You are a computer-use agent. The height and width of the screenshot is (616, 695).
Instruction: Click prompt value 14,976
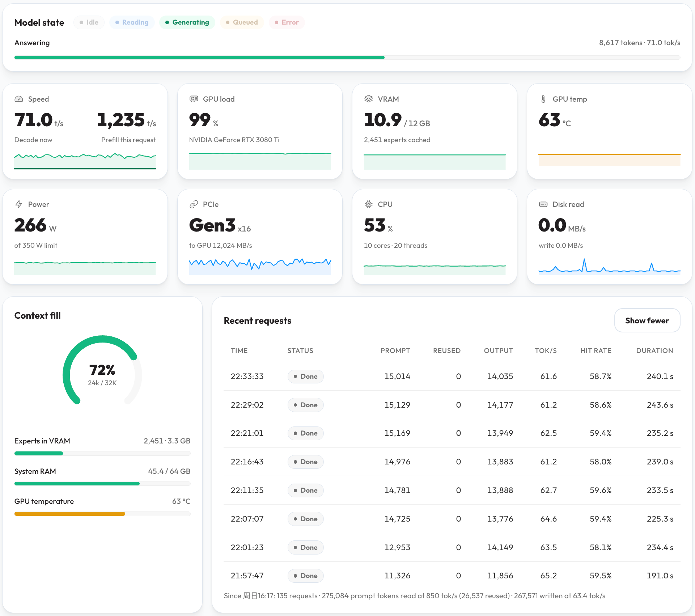pyautogui.click(x=397, y=462)
